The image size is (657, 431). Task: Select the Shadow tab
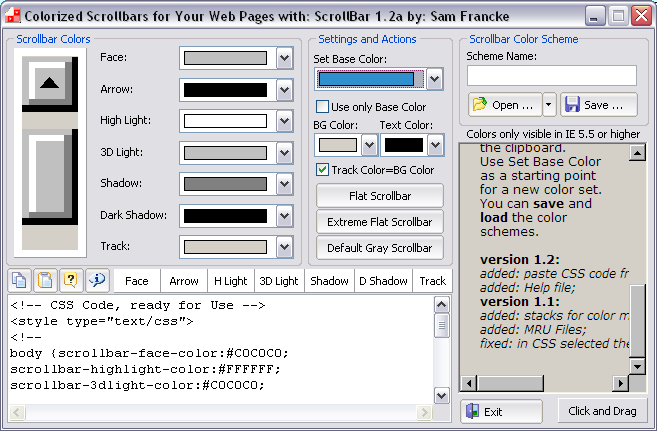click(329, 281)
